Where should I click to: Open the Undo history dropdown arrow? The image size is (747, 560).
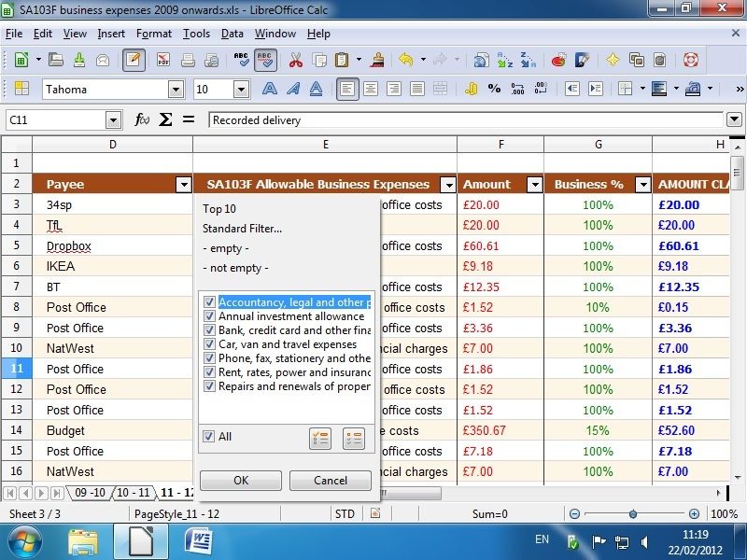click(x=423, y=60)
